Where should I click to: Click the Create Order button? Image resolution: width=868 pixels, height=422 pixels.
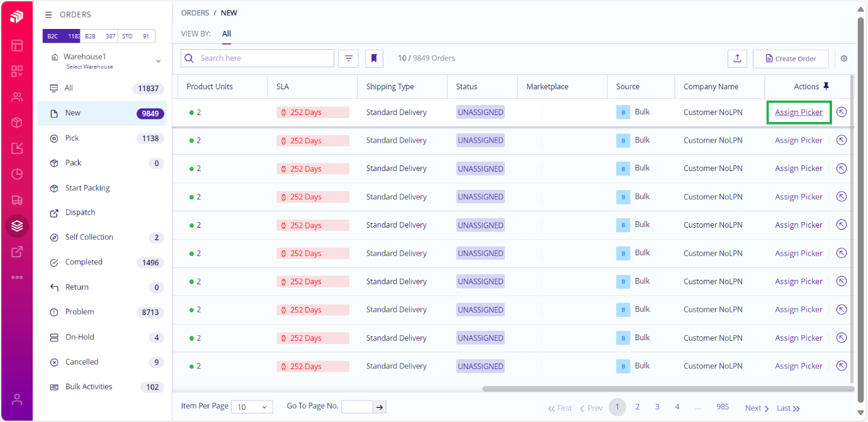coord(791,58)
